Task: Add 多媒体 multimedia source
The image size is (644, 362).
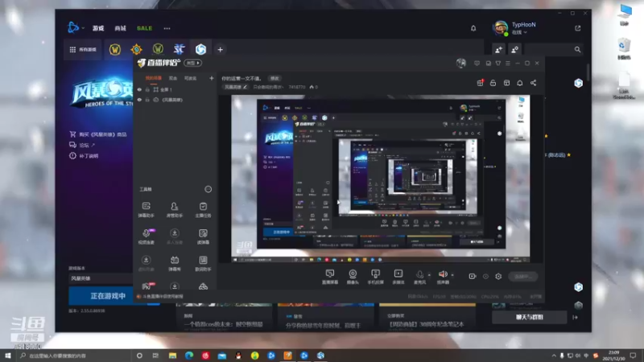Action: pyautogui.click(x=398, y=277)
